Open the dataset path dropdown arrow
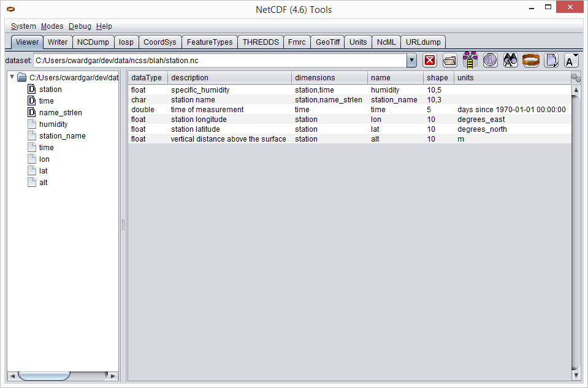 (x=411, y=60)
